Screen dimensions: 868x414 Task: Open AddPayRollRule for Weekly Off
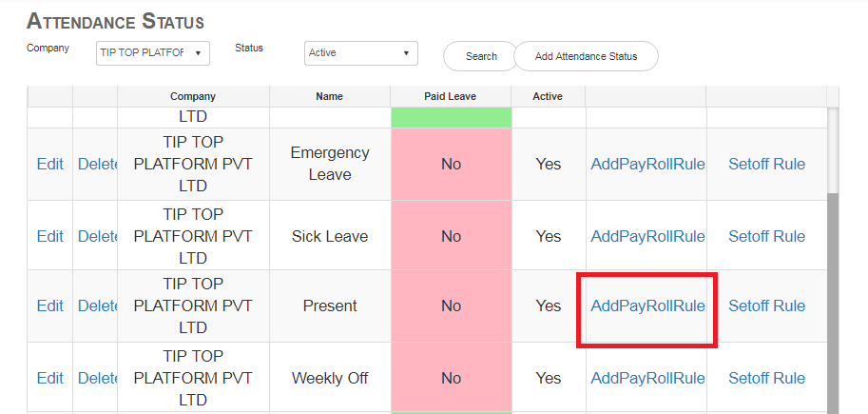[x=647, y=378]
